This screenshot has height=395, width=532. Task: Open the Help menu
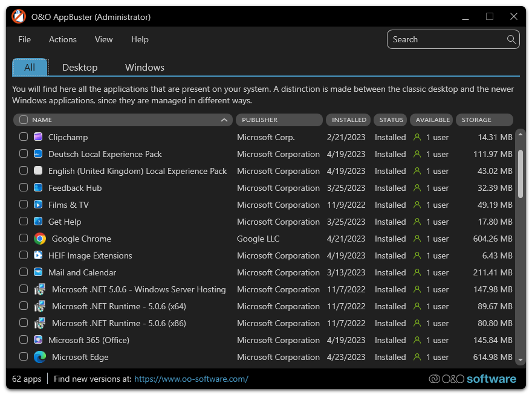point(140,39)
